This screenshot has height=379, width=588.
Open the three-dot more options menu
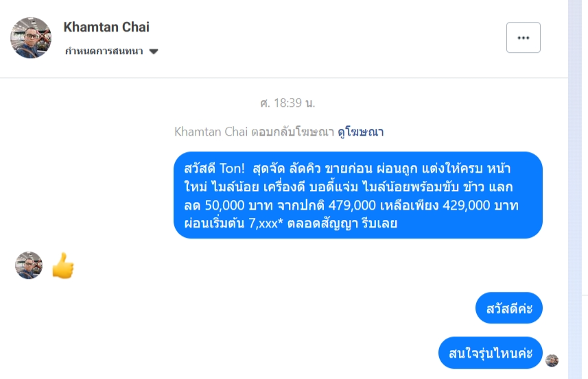[523, 38]
